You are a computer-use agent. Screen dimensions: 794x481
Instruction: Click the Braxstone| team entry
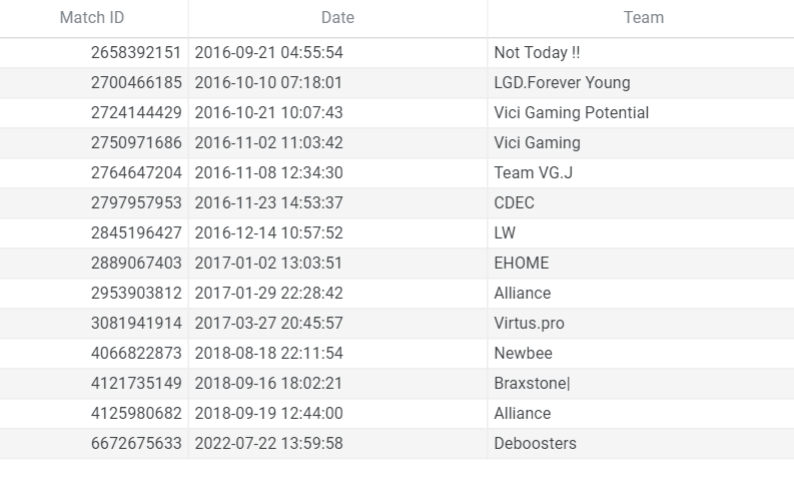tap(532, 384)
